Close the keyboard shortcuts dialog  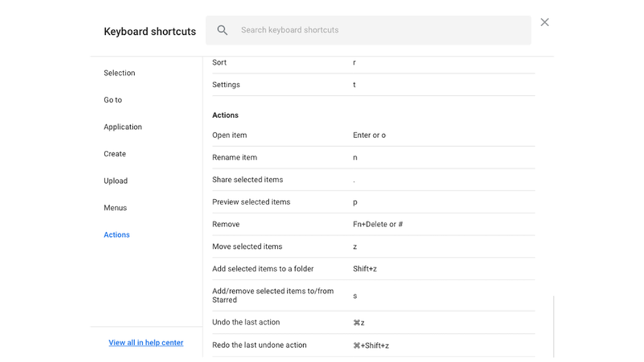[x=545, y=22]
